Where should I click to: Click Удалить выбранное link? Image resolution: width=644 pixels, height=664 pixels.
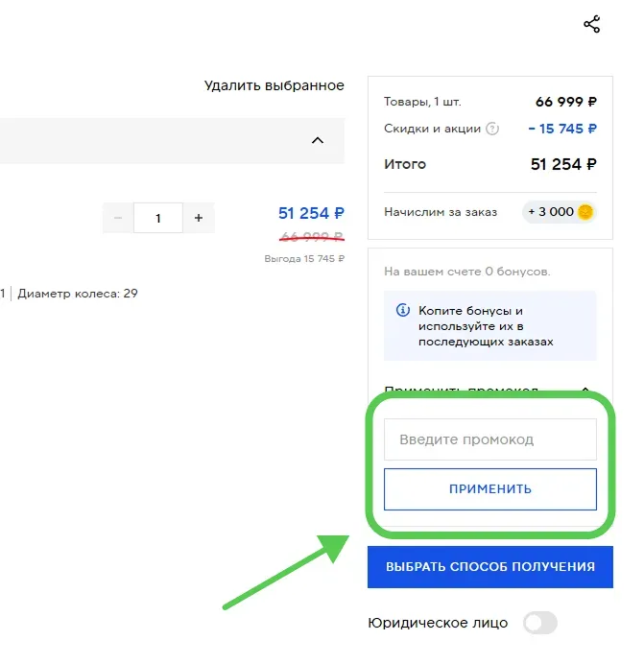pyautogui.click(x=274, y=85)
